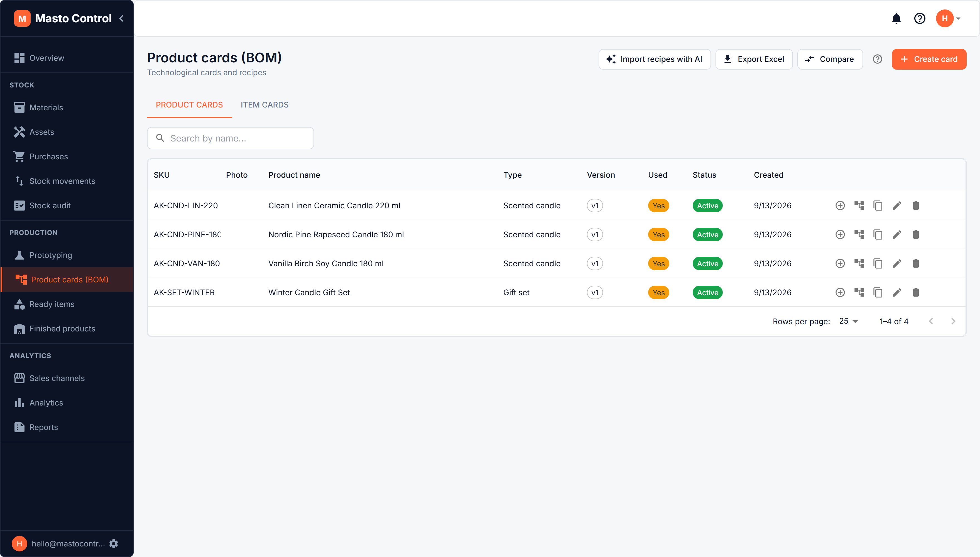
Task: Open structure tree for Nordic Pine Rapeseed Candle
Action: pyautogui.click(x=859, y=234)
